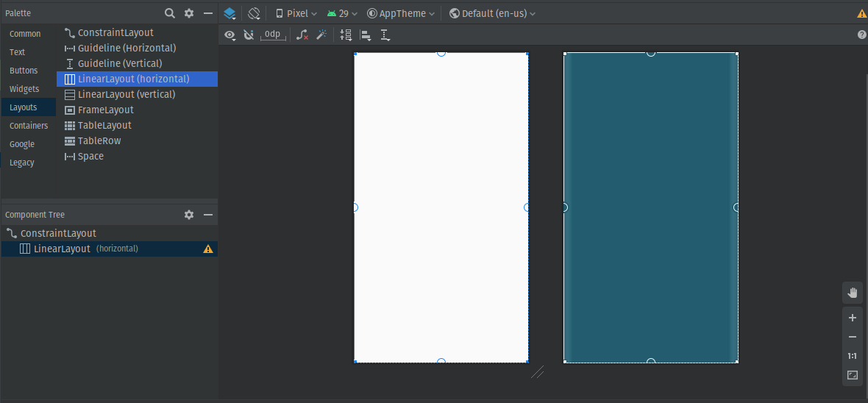This screenshot has width=868, height=403.
Task: Pick LinearLayout (horizontal) palette item
Action: coord(138,79)
